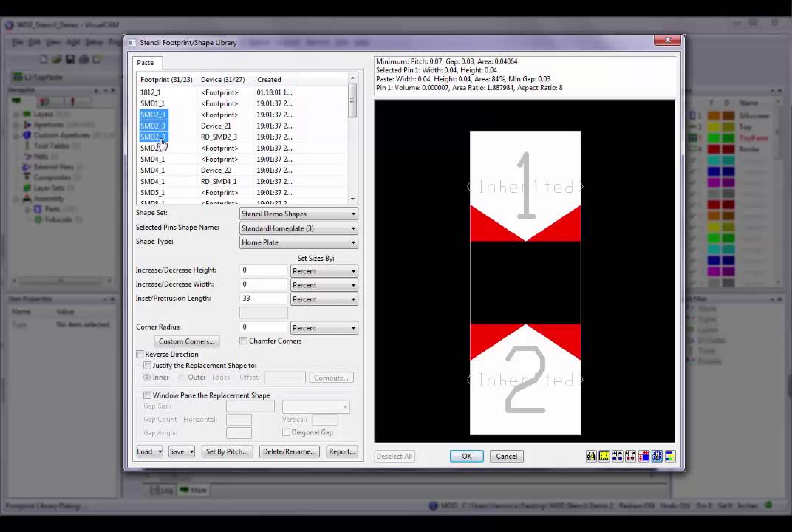Open the Load button dropdown arrow
Image resolution: width=792 pixels, height=532 pixels.
pyautogui.click(x=160, y=451)
